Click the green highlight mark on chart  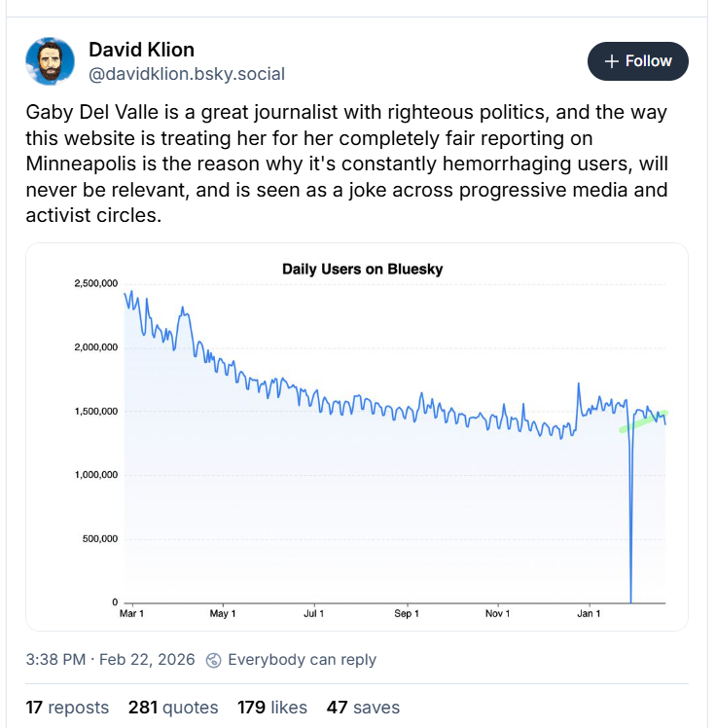coord(642,421)
